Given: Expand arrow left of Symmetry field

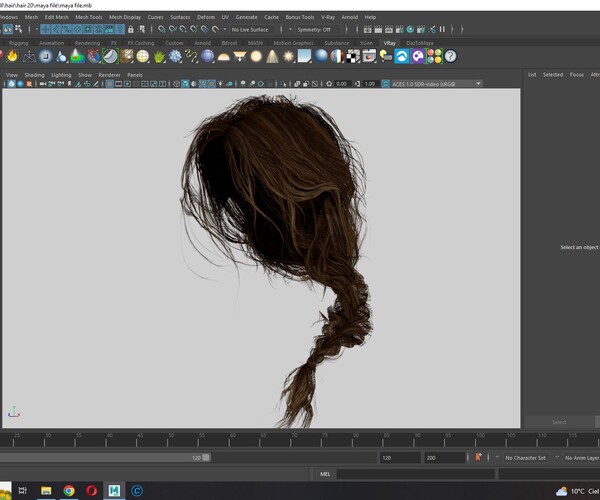Looking at the screenshot, I should coord(290,29).
